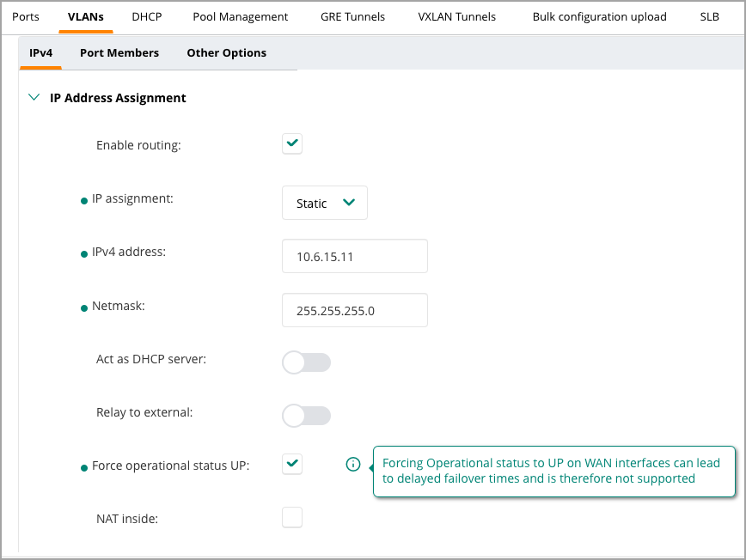The width and height of the screenshot is (746, 560).
Task: Open Bulk configuration upload tab
Action: pos(600,16)
